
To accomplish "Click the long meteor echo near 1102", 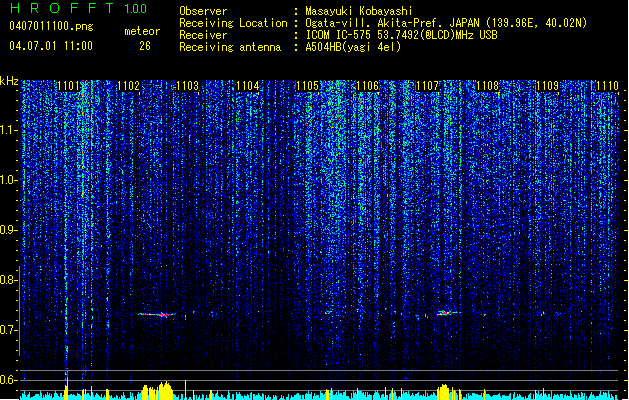I will [x=157, y=314].
